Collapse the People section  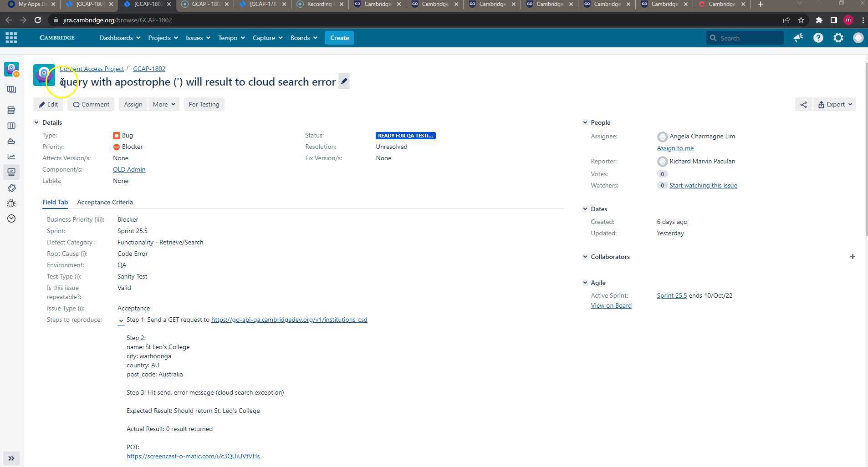585,122
